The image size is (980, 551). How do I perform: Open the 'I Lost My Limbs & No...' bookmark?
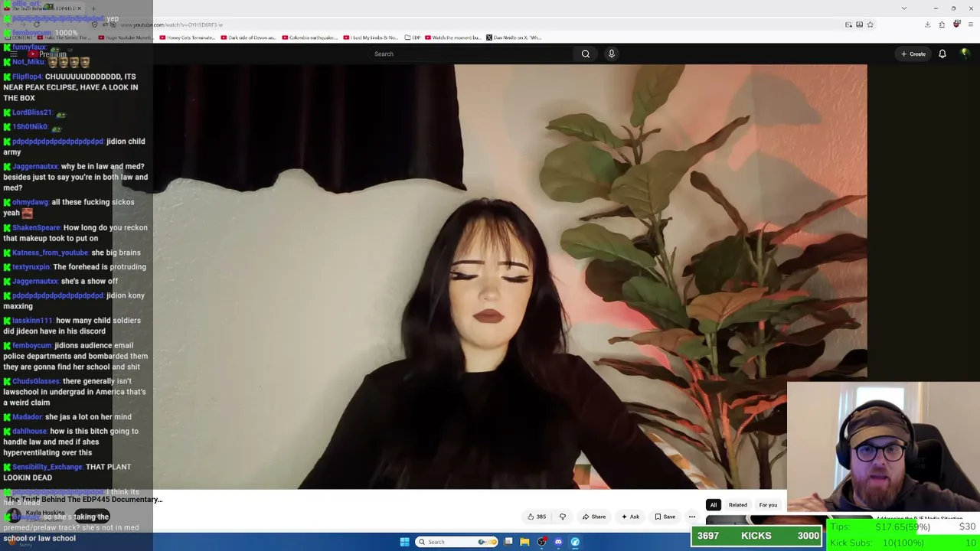tap(371, 37)
